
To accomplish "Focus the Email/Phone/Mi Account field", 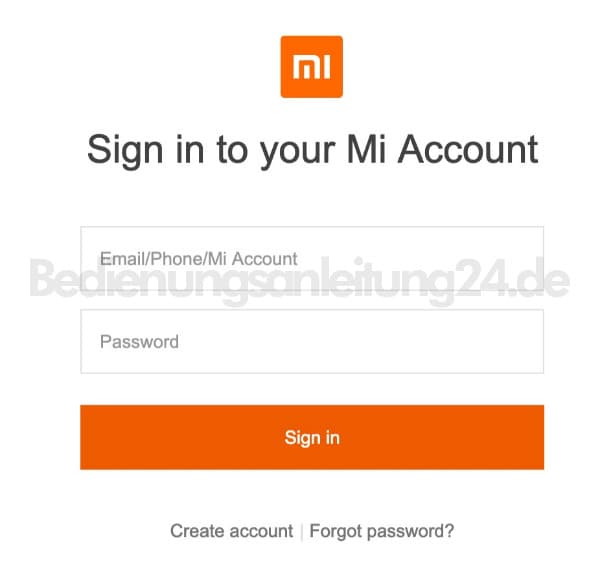I will 312,259.
